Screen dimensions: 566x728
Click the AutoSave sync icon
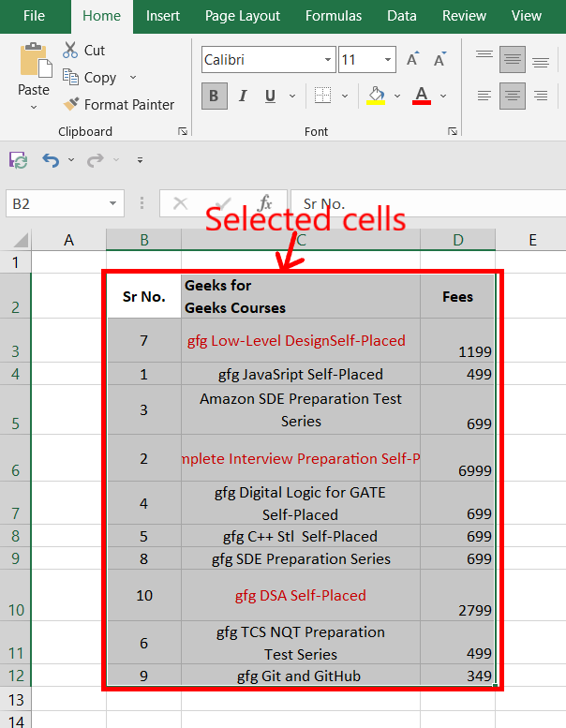[18, 160]
